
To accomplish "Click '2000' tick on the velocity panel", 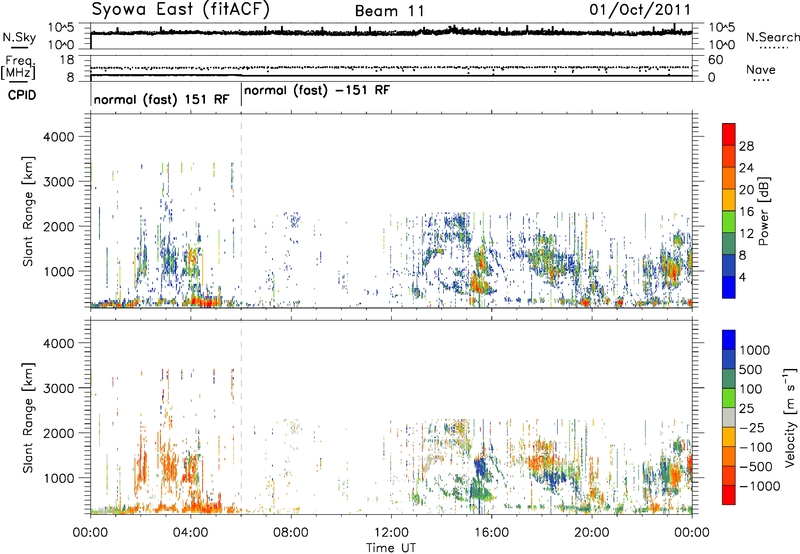I will (58, 433).
